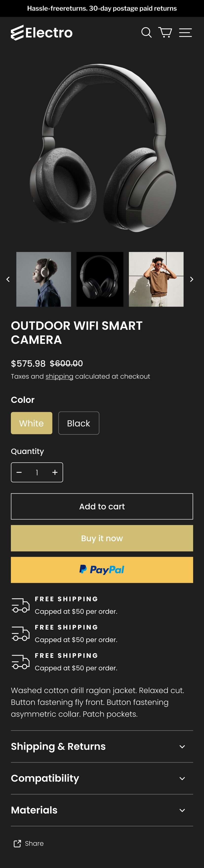Image resolution: width=204 pixels, height=868 pixels.
Task: Expand the Compatibility section
Action: point(102,778)
